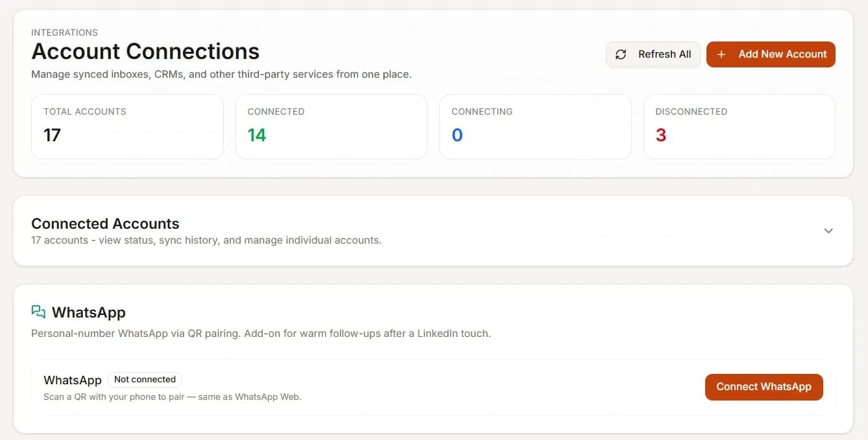This screenshot has height=440, width=868.
Task: Open the Connected stat card
Action: (331, 127)
